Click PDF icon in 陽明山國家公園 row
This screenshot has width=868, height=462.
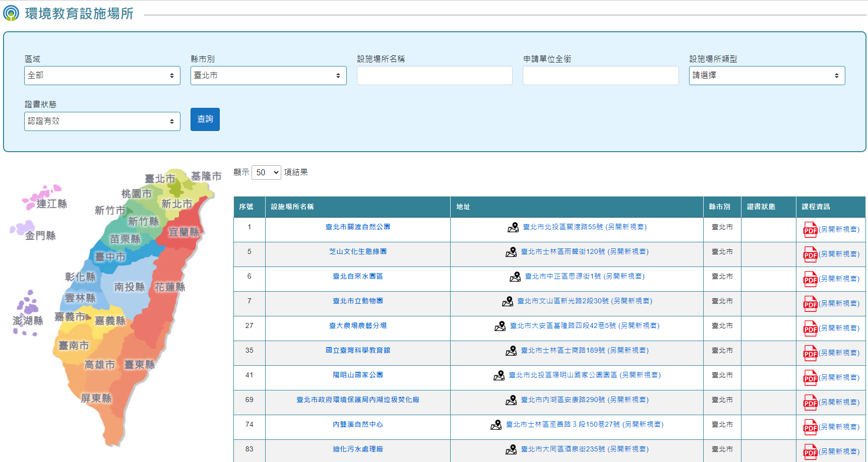(x=810, y=378)
